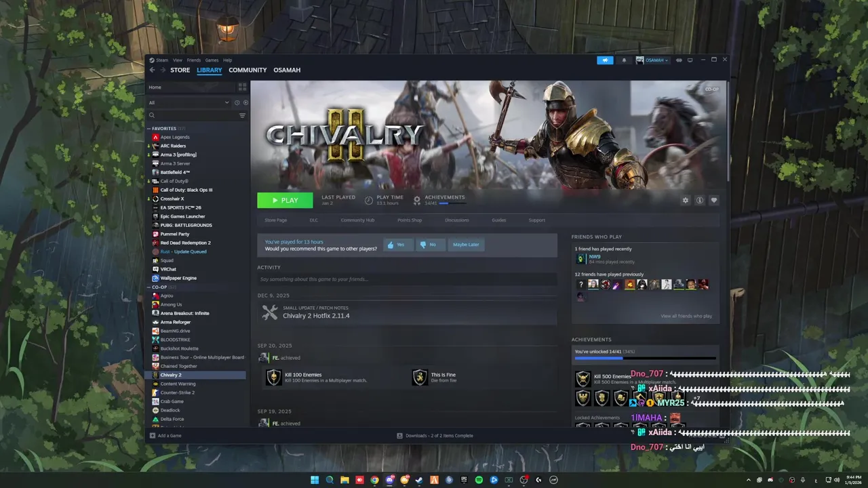The height and width of the screenshot is (488, 868).
Task: Click the Kill 100 Enemies achievement
Action: [316, 378]
